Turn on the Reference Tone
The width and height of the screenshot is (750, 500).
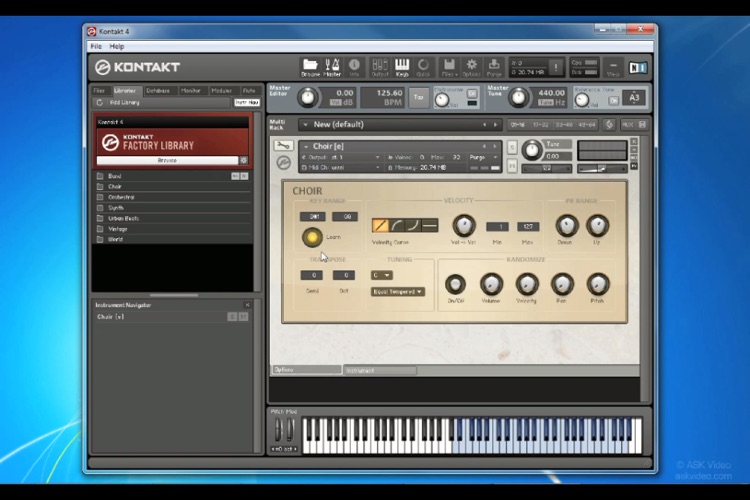[614, 100]
